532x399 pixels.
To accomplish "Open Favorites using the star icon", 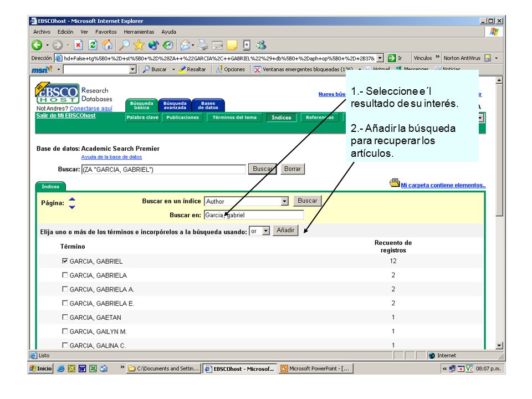I will [139, 45].
